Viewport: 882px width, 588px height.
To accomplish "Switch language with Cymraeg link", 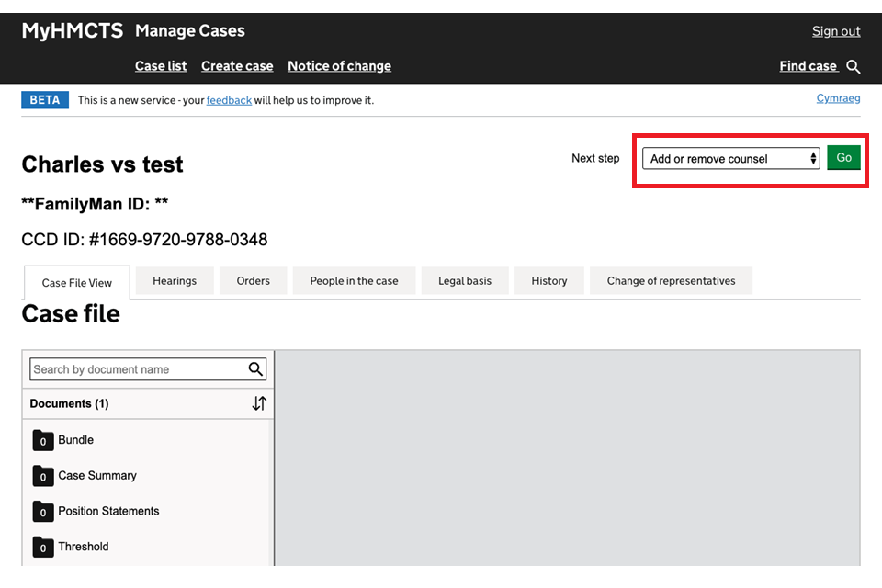I will 838,98.
